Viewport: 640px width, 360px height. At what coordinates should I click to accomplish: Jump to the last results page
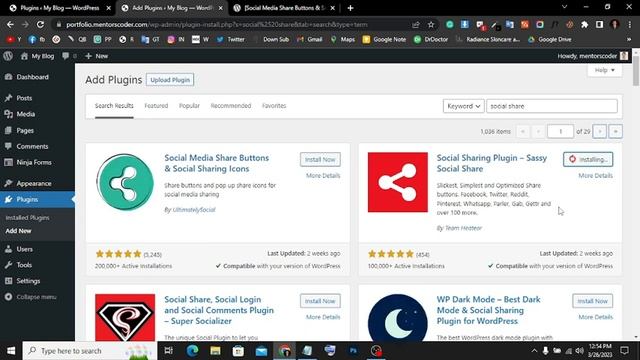[x=616, y=131]
